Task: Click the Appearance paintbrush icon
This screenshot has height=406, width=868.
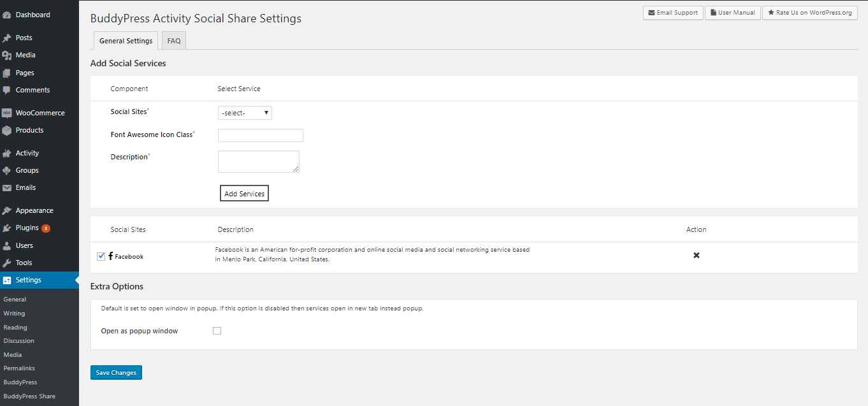Action: coord(7,211)
